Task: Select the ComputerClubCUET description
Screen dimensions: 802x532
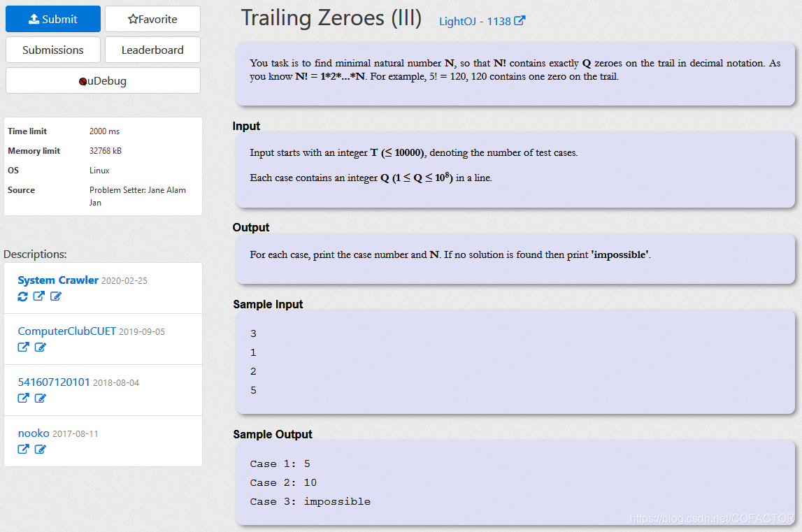Action: [66, 331]
